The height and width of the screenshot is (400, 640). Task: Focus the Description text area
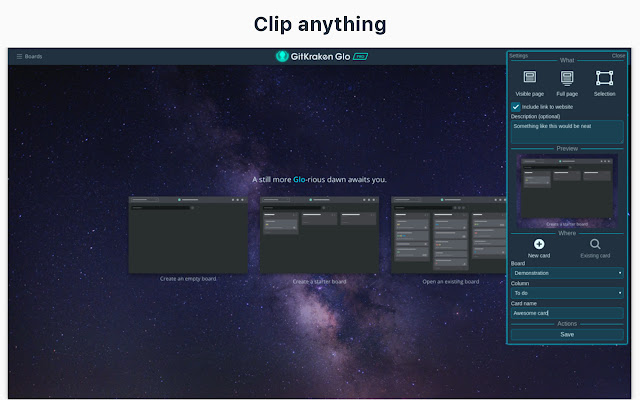(567, 131)
